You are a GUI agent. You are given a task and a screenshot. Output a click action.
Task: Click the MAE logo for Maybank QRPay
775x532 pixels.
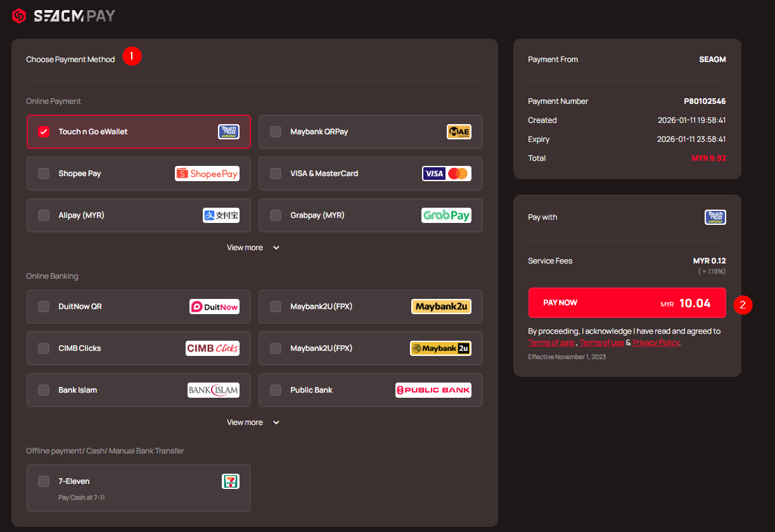click(x=459, y=132)
